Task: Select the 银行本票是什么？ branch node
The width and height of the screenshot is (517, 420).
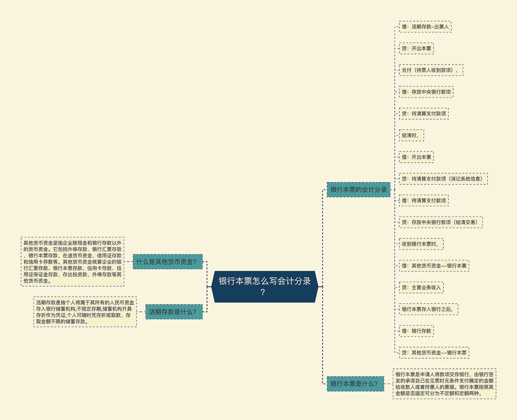Action: pyautogui.click(x=355, y=384)
